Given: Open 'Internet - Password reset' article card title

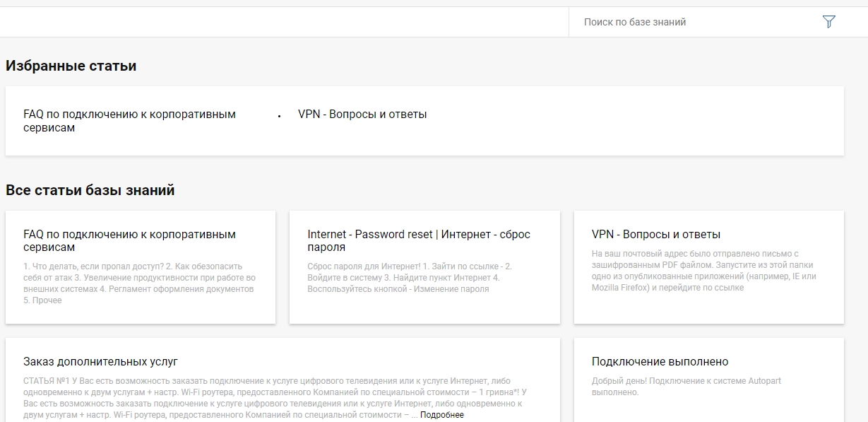Looking at the screenshot, I should [x=419, y=241].
